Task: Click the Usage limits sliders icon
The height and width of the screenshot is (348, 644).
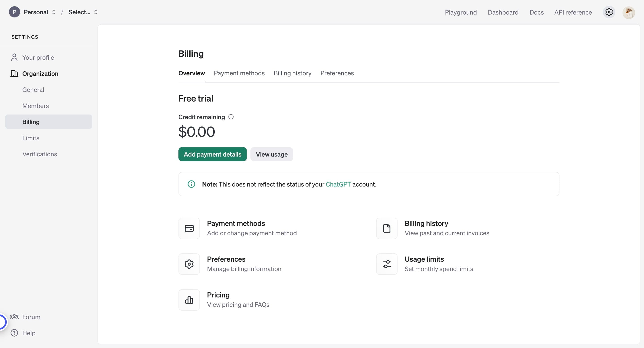Action: tap(386, 264)
